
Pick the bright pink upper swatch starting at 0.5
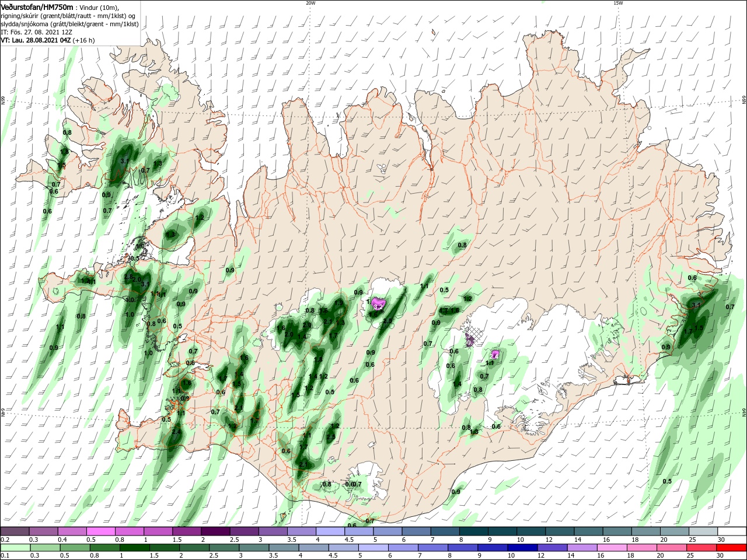102,531
